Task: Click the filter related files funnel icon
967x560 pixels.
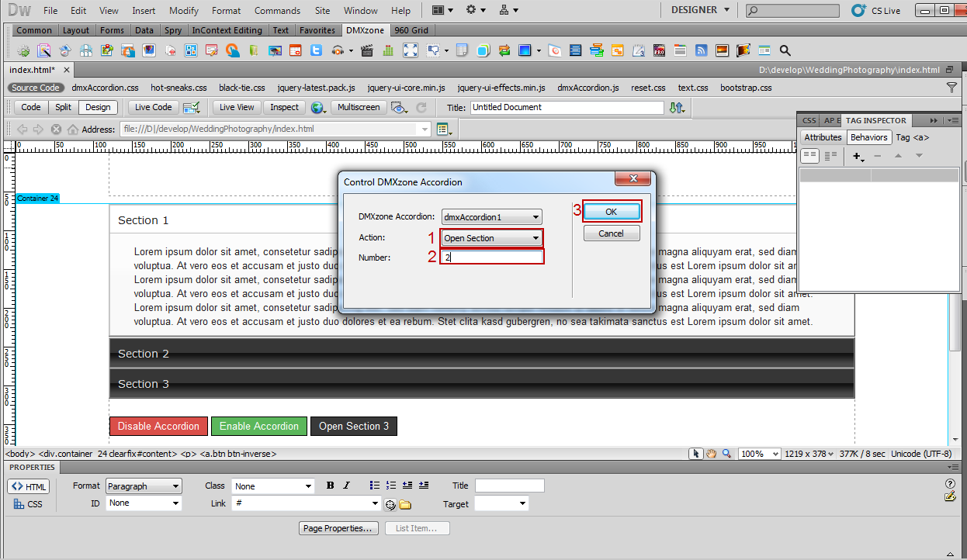Action: pos(952,88)
